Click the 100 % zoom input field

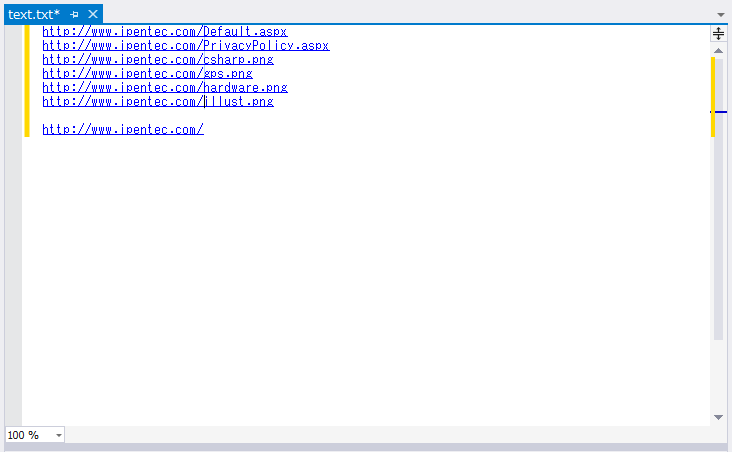coord(29,435)
